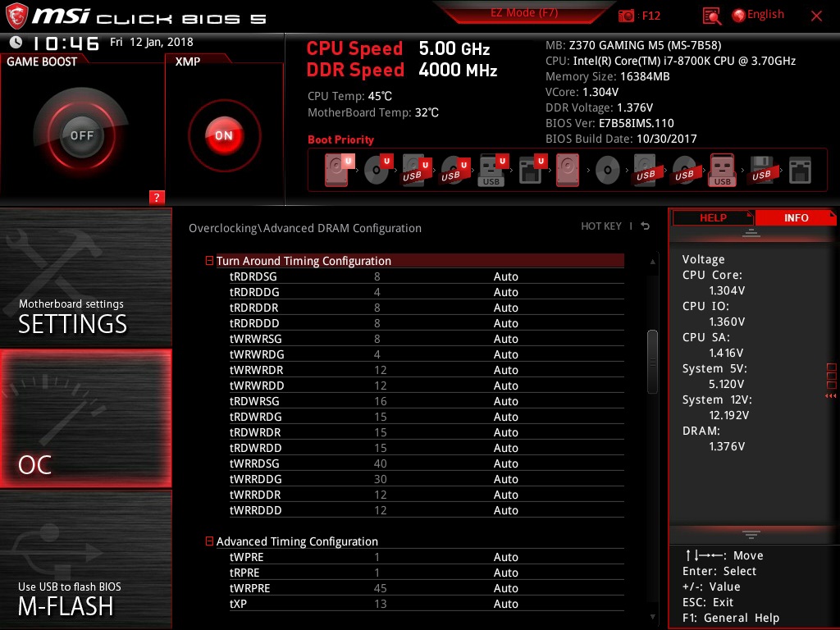This screenshot has height=630, width=840.
Task: Select the legacy CD/DVD boot icon without U badge
Action: [608, 171]
